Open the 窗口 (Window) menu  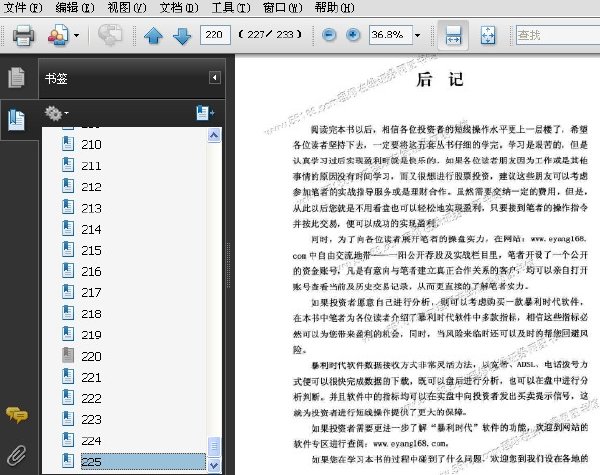click(282, 7)
